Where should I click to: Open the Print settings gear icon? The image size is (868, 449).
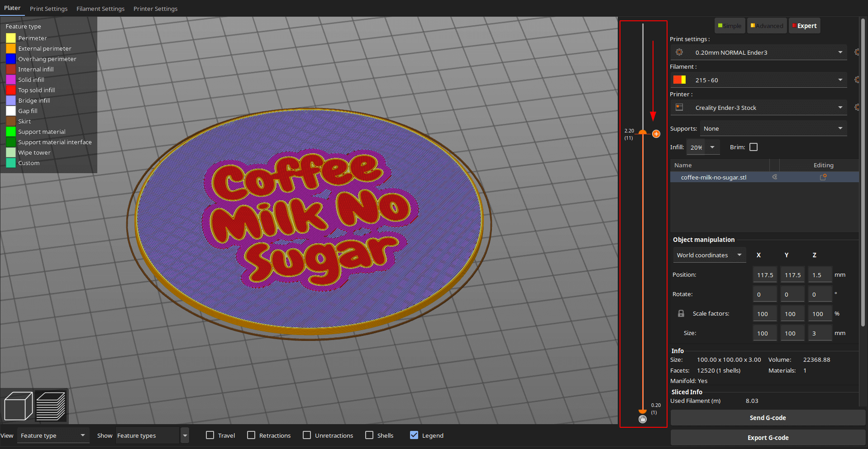pos(857,52)
